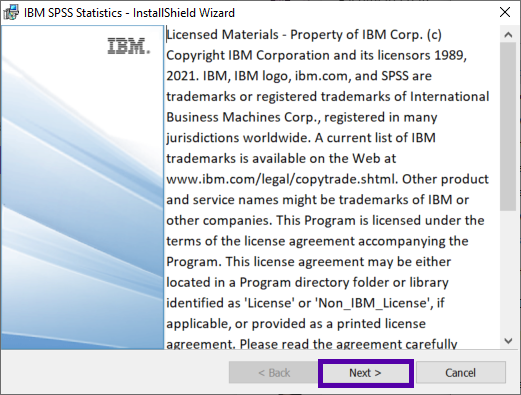Screen dimensions: 521x395
Task: Close the IBM SPSS Statistics installer window
Action: coord(505,12)
